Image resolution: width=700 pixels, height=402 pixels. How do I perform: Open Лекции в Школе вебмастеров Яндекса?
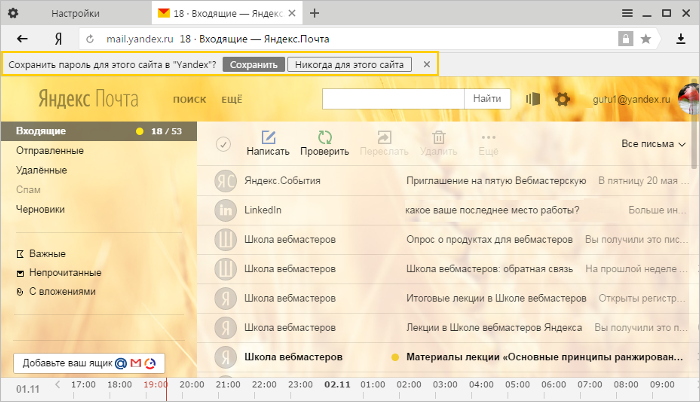494,328
